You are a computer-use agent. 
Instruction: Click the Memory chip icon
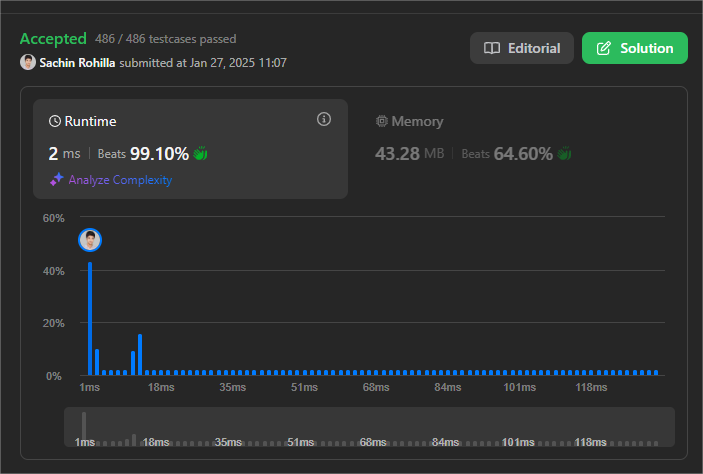click(x=382, y=121)
